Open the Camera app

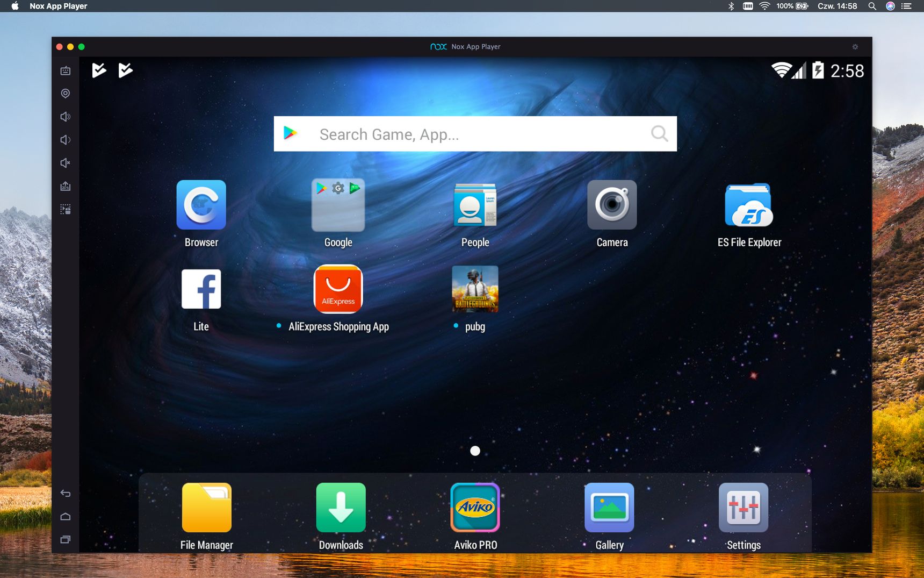point(612,205)
